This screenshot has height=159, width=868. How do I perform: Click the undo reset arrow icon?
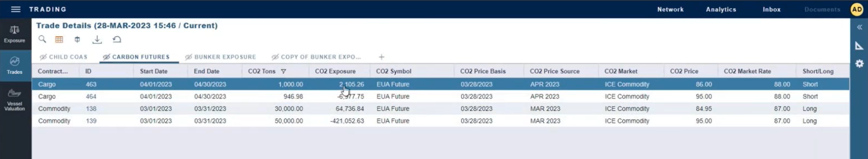pyautogui.click(x=117, y=40)
